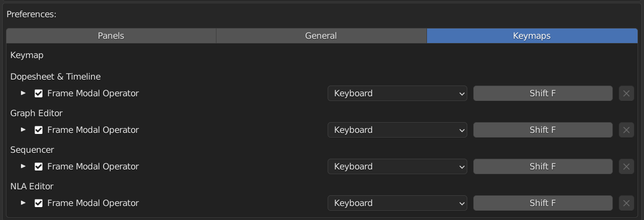Expand Dopesheet & Timeline keymap entry triangle

(x=24, y=94)
